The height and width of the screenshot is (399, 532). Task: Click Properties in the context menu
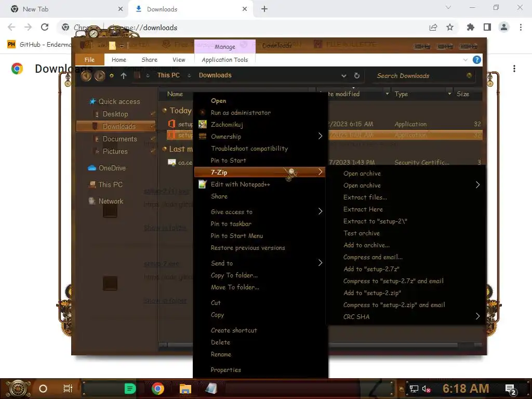click(225, 370)
